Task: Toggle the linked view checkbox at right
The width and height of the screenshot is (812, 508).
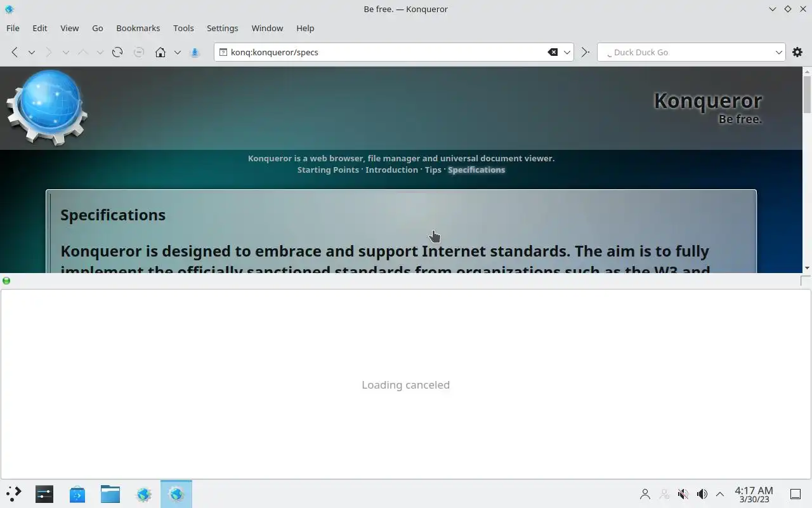Action: pyautogui.click(x=806, y=281)
